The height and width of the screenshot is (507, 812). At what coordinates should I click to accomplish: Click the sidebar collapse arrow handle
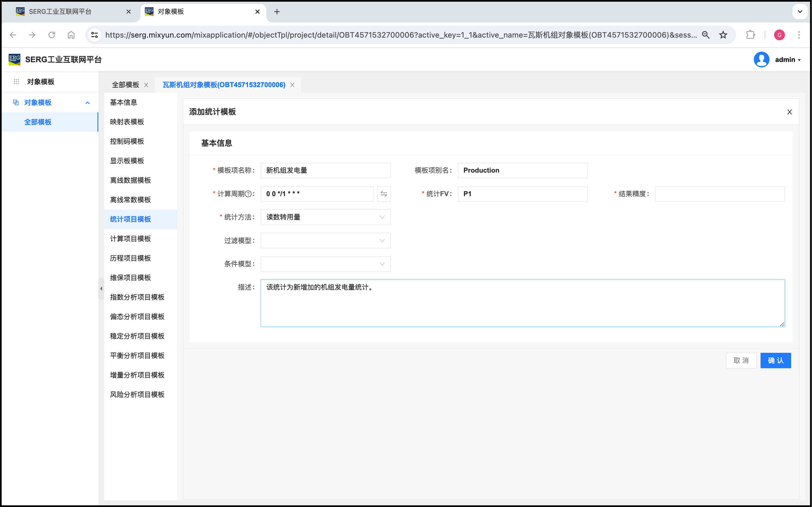(101, 288)
